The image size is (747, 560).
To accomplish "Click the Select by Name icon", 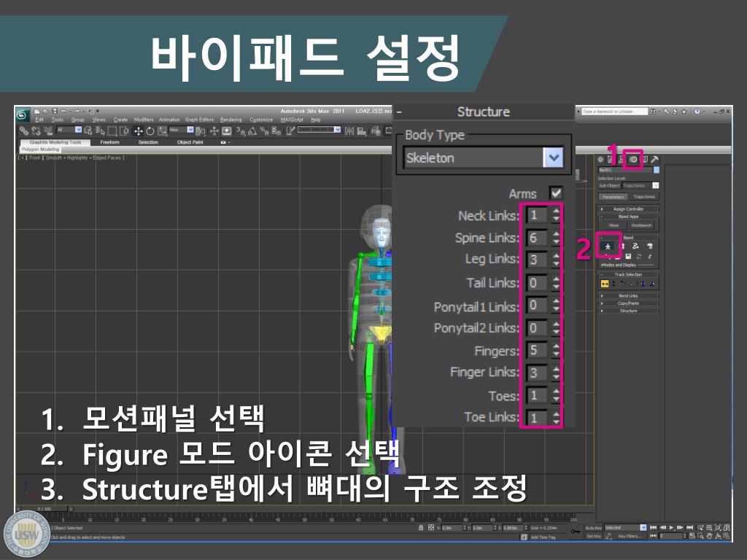I will (100, 131).
